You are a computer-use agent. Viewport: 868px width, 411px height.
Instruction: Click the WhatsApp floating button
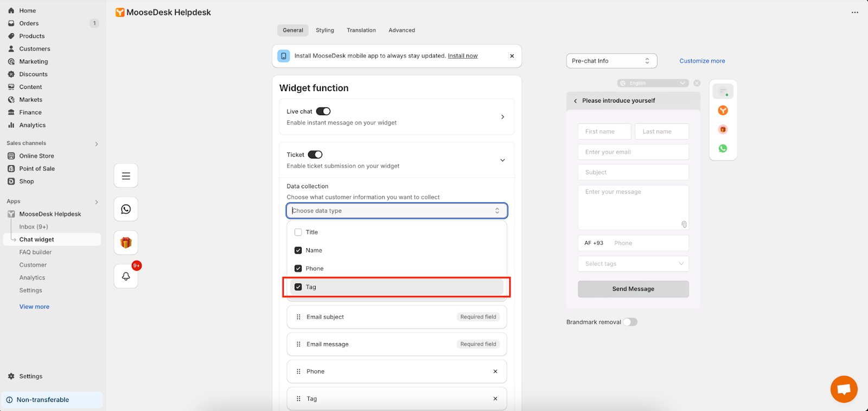pyautogui.click(x=126, y=209)
